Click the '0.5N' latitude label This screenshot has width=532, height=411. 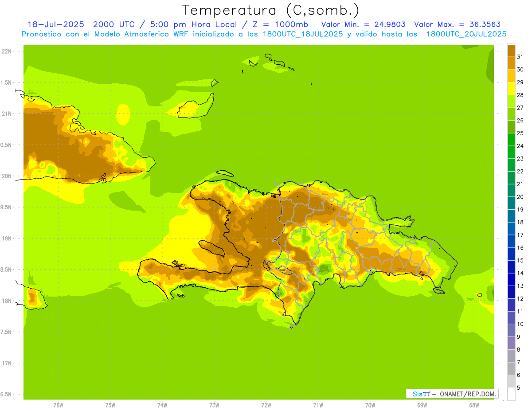coord(6,145)
